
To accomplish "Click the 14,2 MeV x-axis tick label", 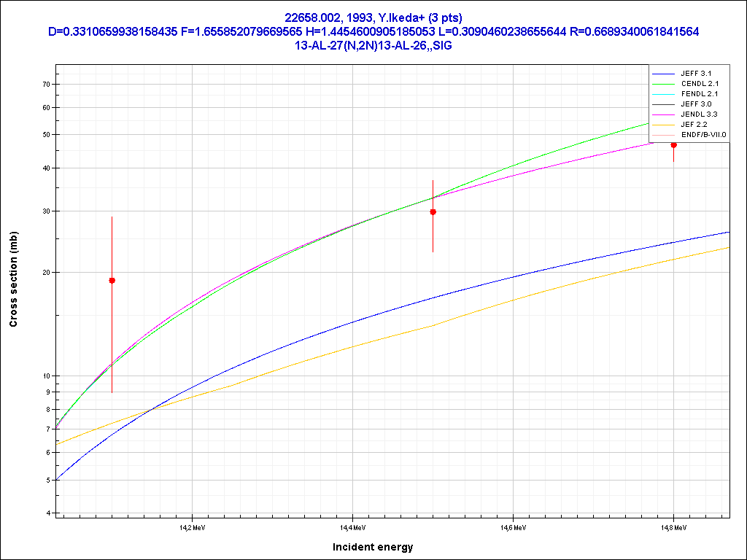I will coord(191,526).
